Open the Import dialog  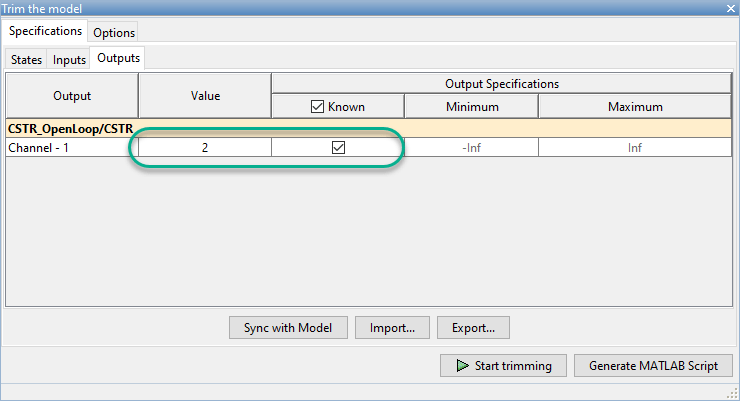(x=399, y=327)
